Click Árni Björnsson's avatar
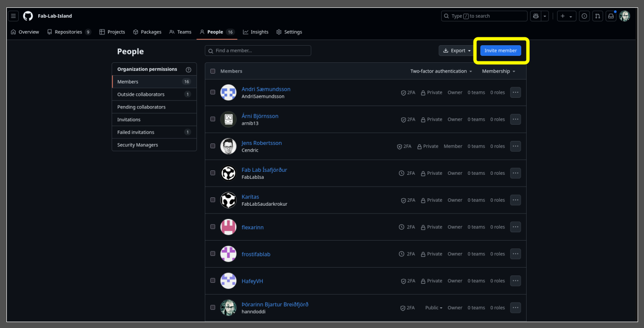This screenshot has width=644, height=328. 228,119
